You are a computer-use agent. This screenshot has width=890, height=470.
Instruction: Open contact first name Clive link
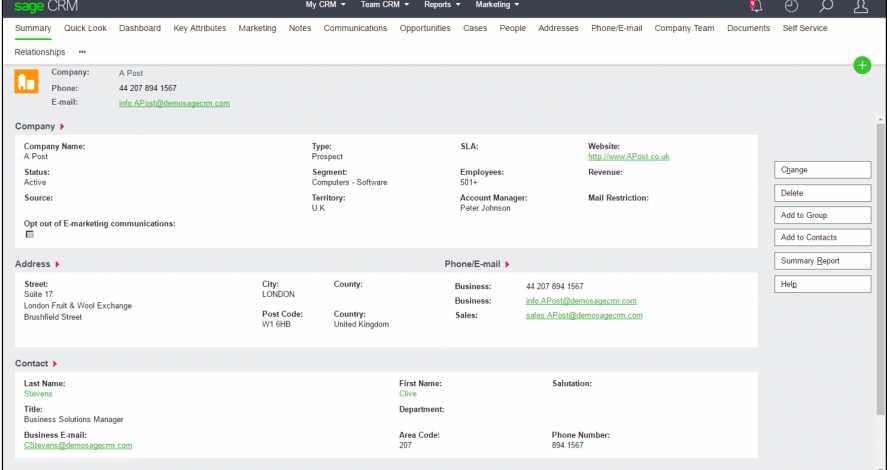tap(408, 394)
